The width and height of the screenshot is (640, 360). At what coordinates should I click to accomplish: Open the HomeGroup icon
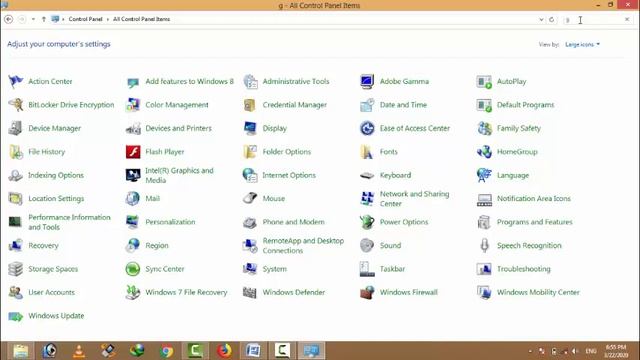click(484, 152)
